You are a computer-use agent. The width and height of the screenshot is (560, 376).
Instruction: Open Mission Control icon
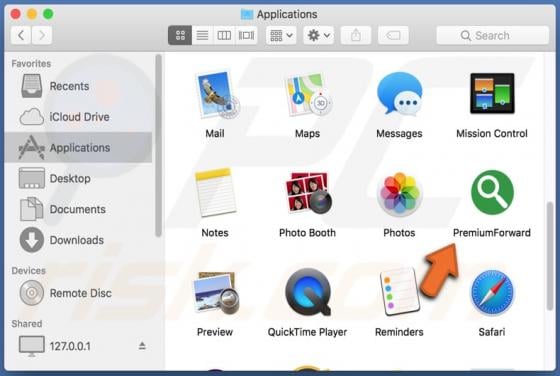click(x=492, y=94)
